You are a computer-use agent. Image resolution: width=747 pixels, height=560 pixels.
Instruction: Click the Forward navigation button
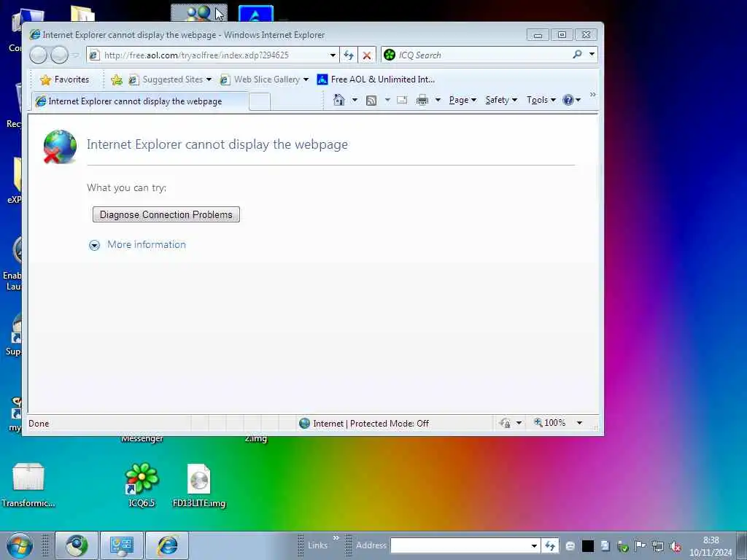point(59,55)
